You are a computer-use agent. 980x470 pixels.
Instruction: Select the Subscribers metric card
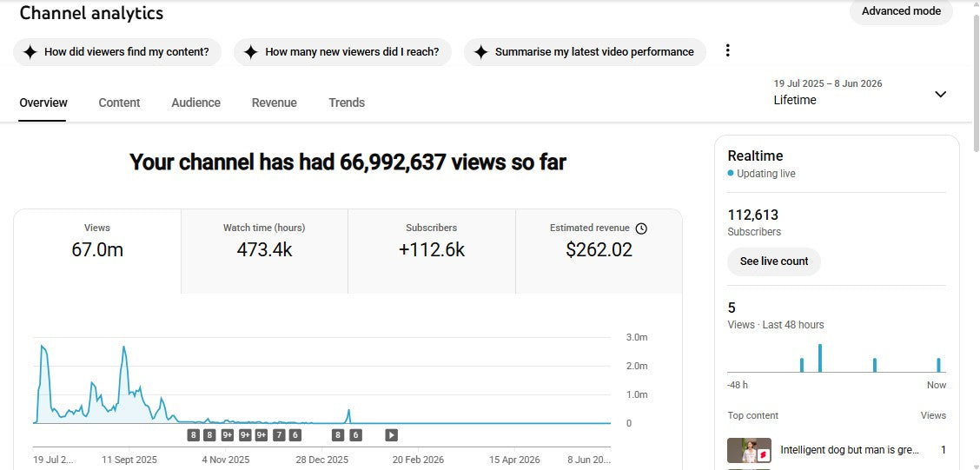pos(432,251)
